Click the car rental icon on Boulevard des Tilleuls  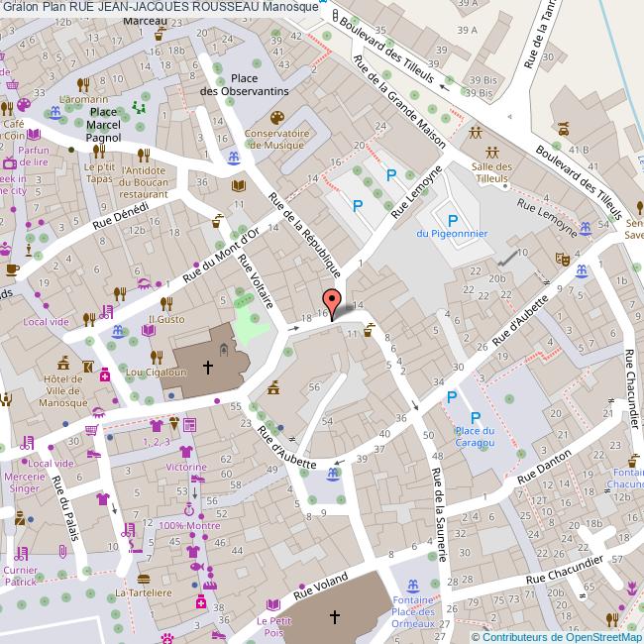tap(563, 128)
